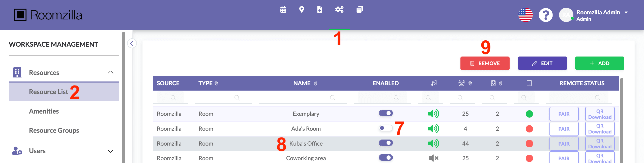This screenshot has height=163, width=644.
Task: Open the help question mark icon
Action: pyautogui.click(x=546, y=15)
